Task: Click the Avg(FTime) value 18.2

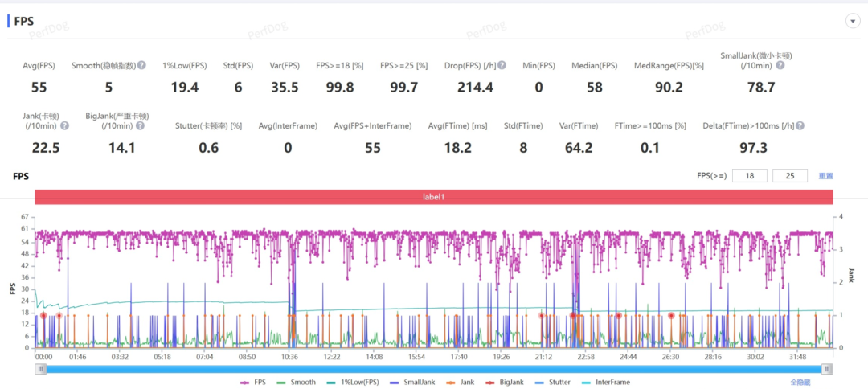Action: point(457,148)
